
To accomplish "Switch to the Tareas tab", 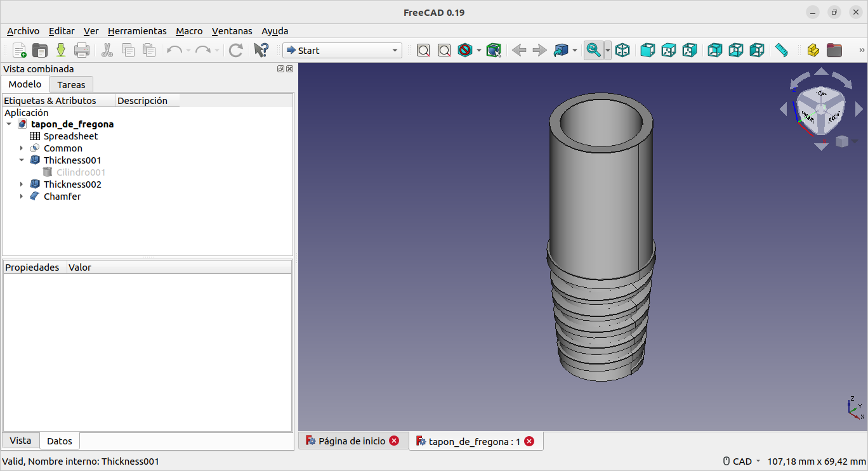I will pyautogui.click(x=71, y=84).
